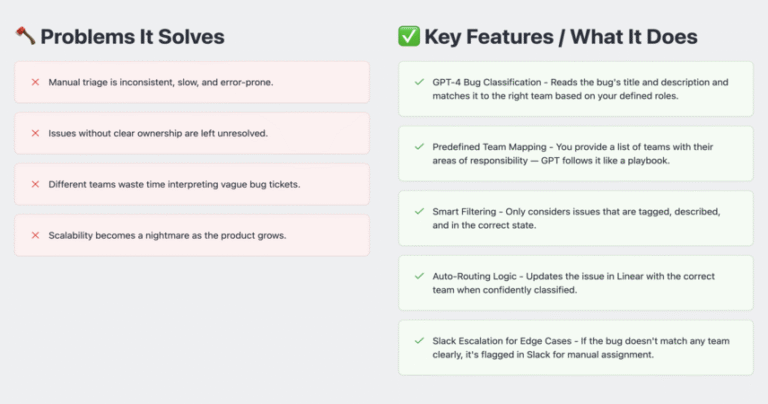Click green checkmark for Auto-Routing Logic
Image resolution: width=768 pixels, height=404 pixels.
coord(419,276)
